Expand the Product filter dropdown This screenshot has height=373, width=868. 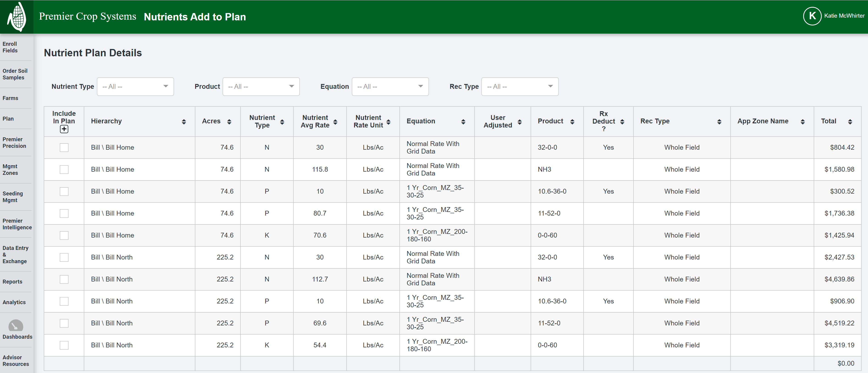pos(261,86)
